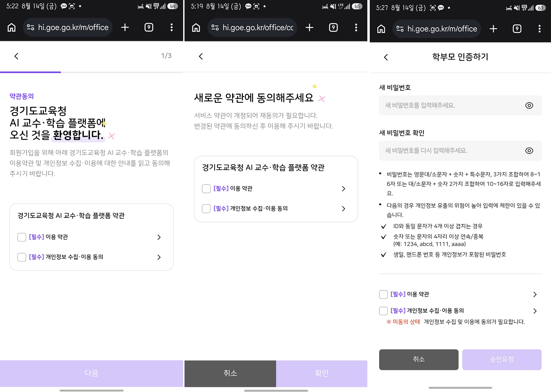The width and height of the screenshot is (551, 392).
Task: Expand 이용 약관 chevron in middle screen
Action: [x=343, y=189]
